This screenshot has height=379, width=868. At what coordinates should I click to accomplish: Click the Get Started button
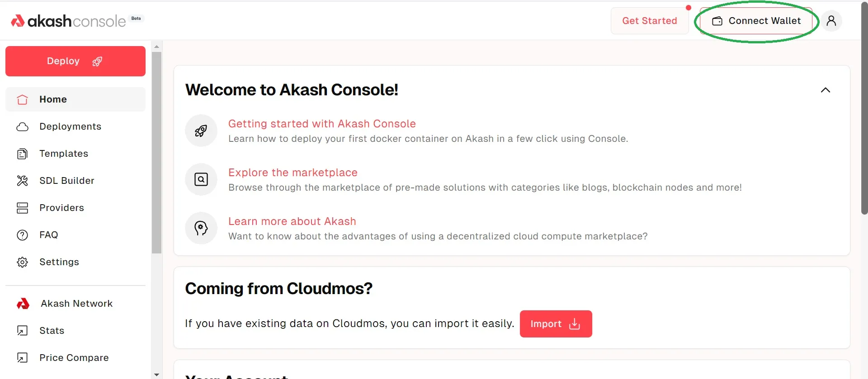point(649,21)
